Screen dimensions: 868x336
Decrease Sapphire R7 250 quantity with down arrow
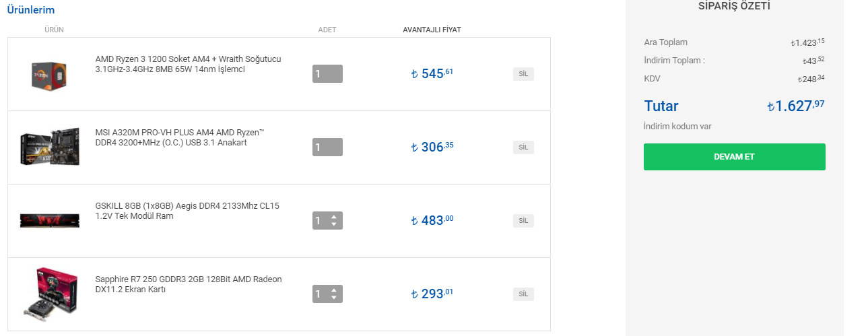click(x=333, y=298)
